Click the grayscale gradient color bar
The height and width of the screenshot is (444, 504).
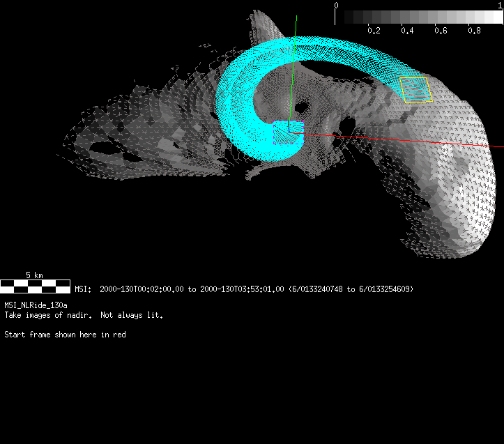[423, 17]
